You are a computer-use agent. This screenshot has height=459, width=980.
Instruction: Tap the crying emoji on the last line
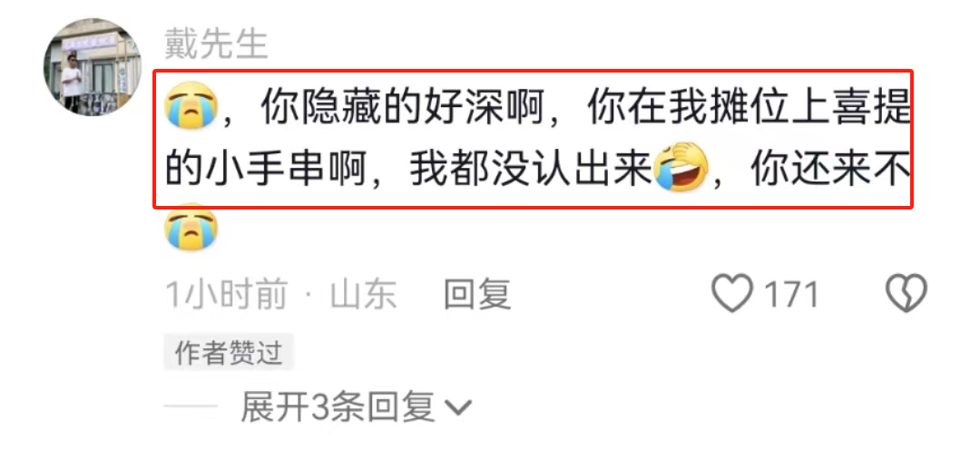point(191,228)
